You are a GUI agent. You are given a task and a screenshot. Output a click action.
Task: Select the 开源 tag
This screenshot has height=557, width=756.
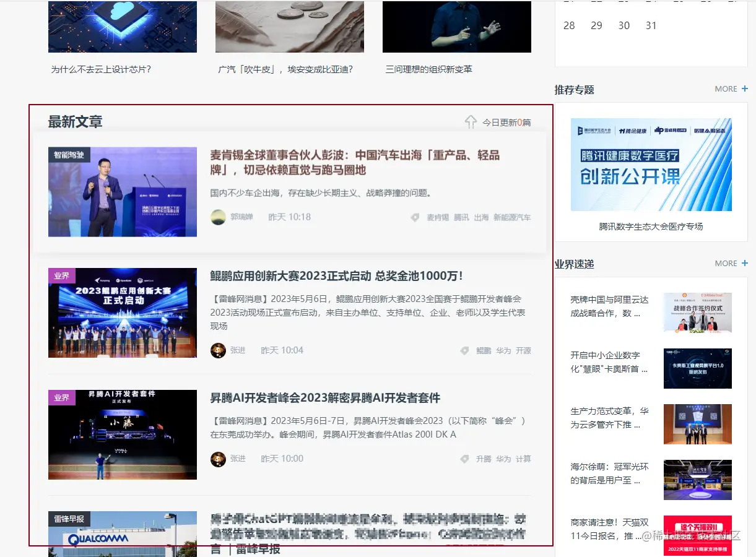point(523,351)
